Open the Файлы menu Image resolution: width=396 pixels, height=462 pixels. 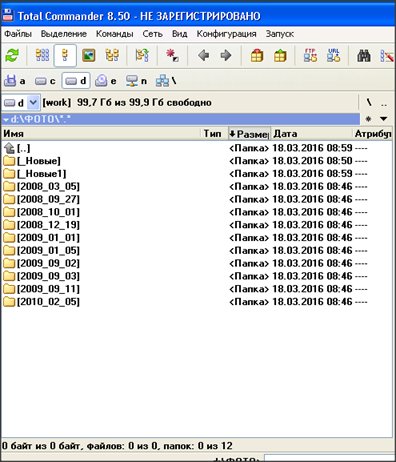tap(18, 34)
